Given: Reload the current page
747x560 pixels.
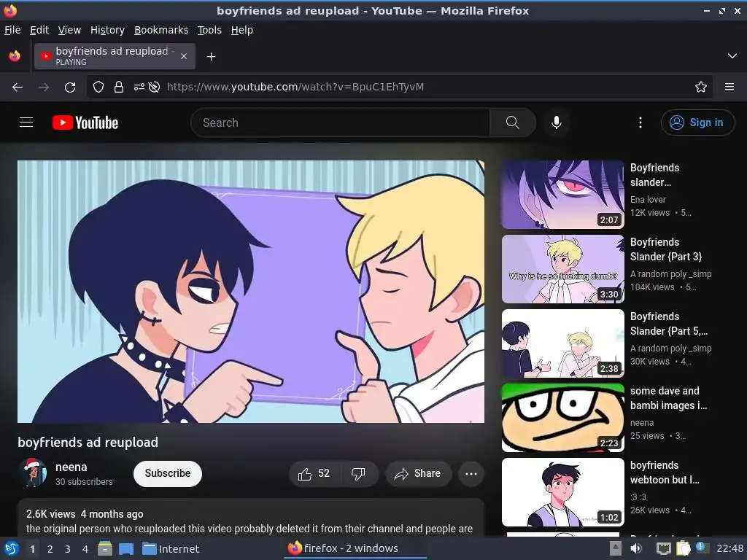Looking at the screenshot, I should (x=70, y=87).
